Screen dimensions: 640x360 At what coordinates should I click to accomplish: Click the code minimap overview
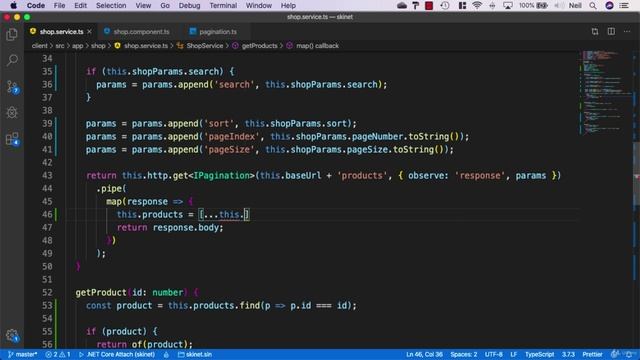coord(606,92)
